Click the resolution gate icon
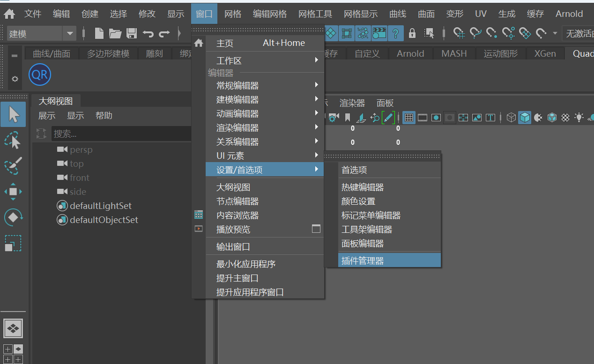The image size is (594, 364). coord(436,117)
